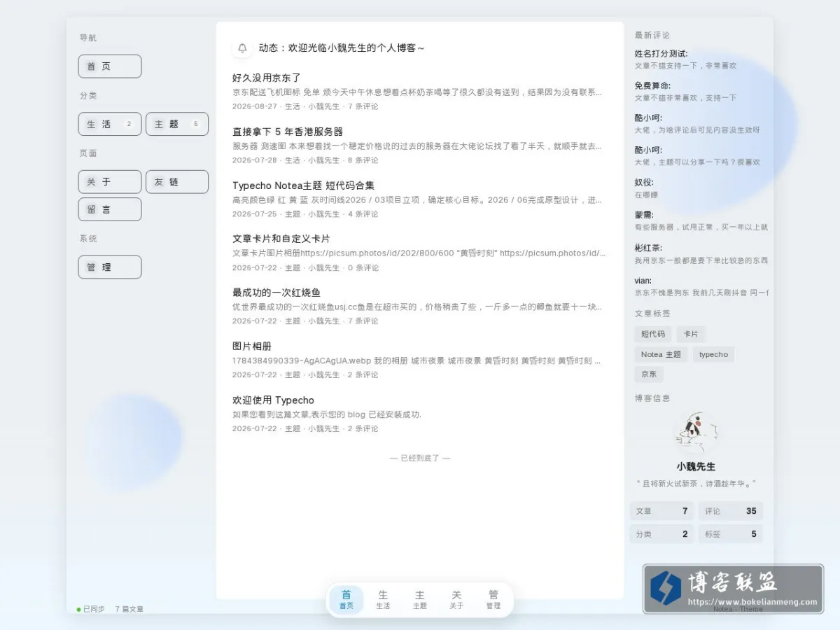
Task: Open post Typecho Notea主题 短代码合集
Action: [304, 185]
